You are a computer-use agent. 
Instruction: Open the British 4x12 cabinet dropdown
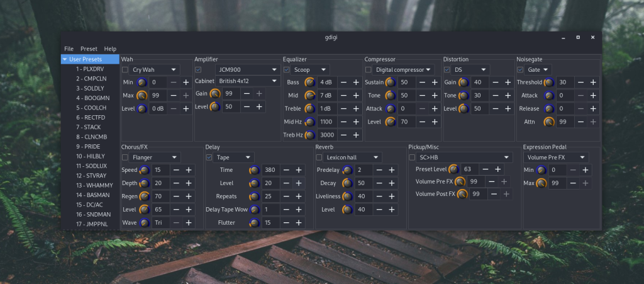click(x=248, y=81)
